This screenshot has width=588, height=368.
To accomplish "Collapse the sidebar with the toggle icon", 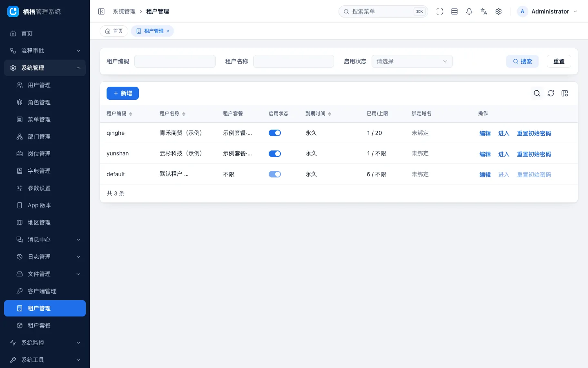I will [101, 11].
